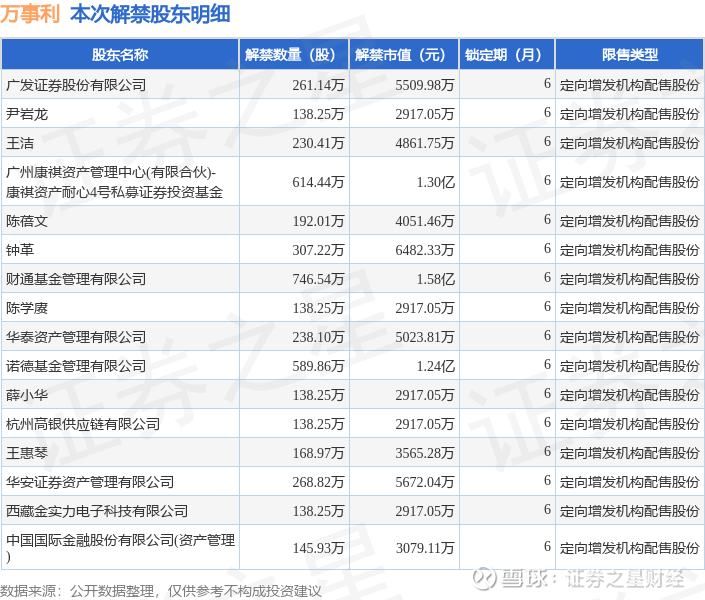Click market value 5023.81万
Image resolution: width=705 pixels, height=600 pixels.
pyautogui.click(x=425, y=337)
